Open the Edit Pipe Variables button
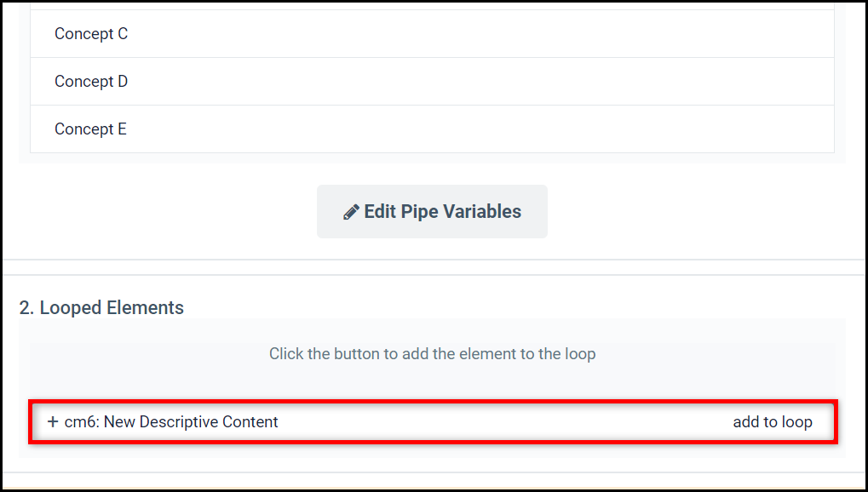The width and height of the screenshot is (868, 492). tap(432, 211)
